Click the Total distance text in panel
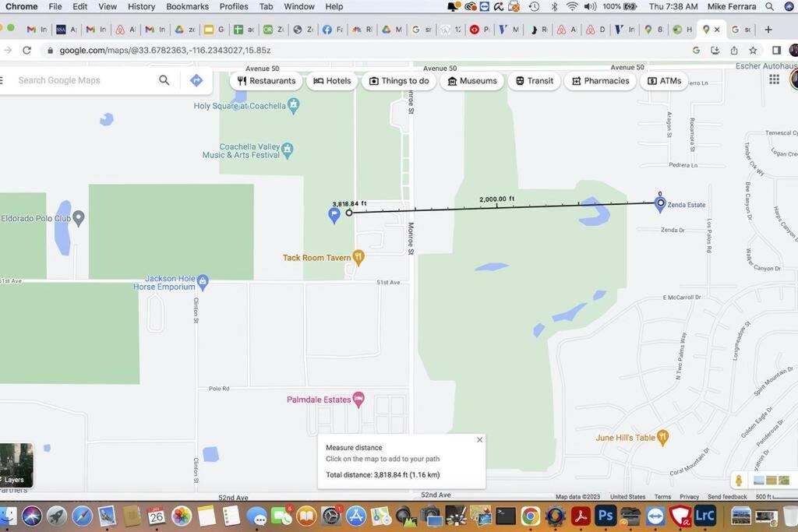The height and width of the screenshot is (532, 798). click(x=383, y=474)
